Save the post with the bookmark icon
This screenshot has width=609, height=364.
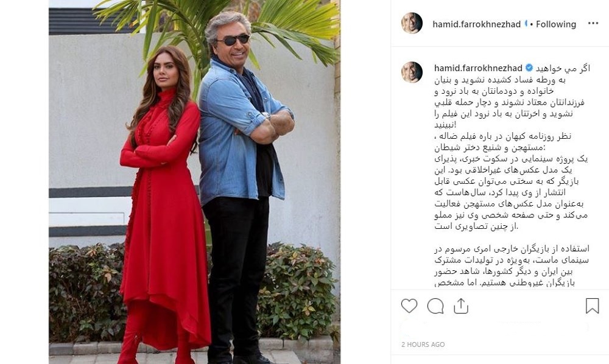pyautogui.click(x=592, y=306)
